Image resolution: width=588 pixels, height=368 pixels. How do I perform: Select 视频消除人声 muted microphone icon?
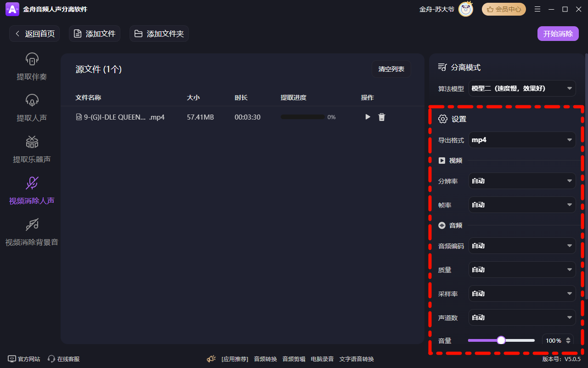pos(32,183)
